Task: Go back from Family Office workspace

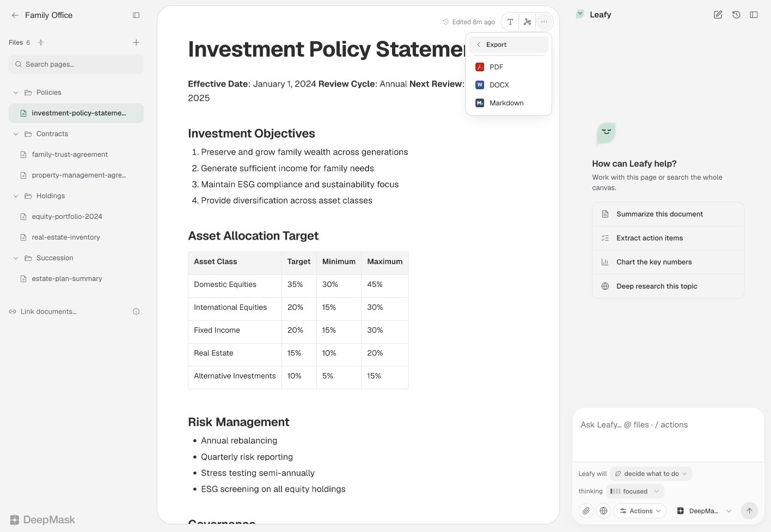Action: [15, 15]
